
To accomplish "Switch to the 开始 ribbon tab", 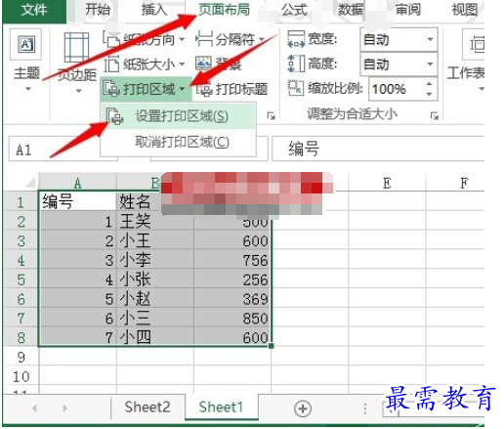I will point(98,10).
